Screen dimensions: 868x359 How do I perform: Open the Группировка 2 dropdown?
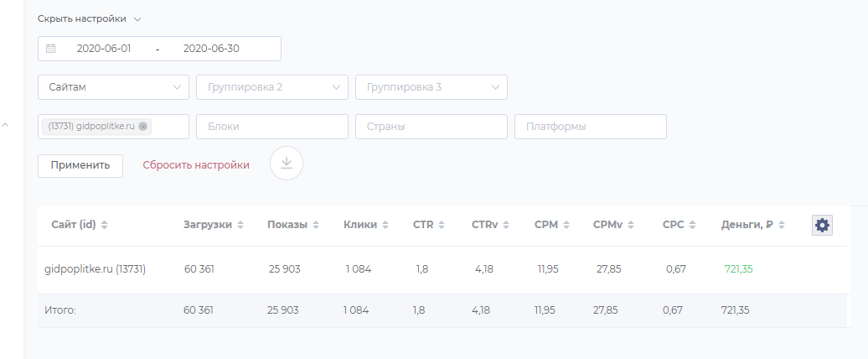(272, 86)
